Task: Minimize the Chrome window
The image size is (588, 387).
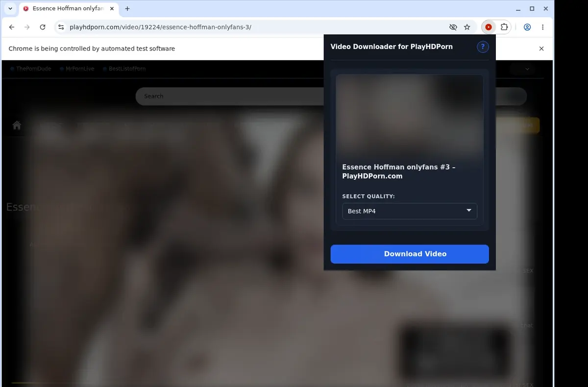Action: (x=519, y=8)
